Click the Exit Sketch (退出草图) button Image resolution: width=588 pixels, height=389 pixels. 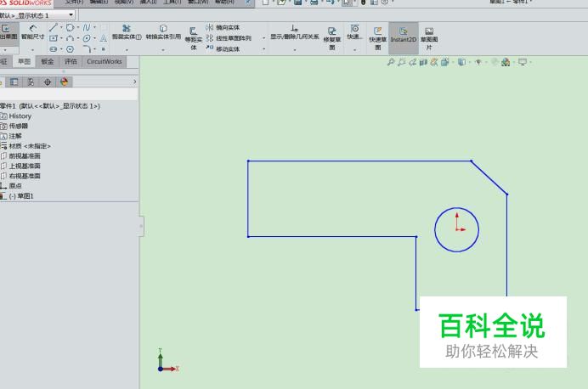click(8, 32)
